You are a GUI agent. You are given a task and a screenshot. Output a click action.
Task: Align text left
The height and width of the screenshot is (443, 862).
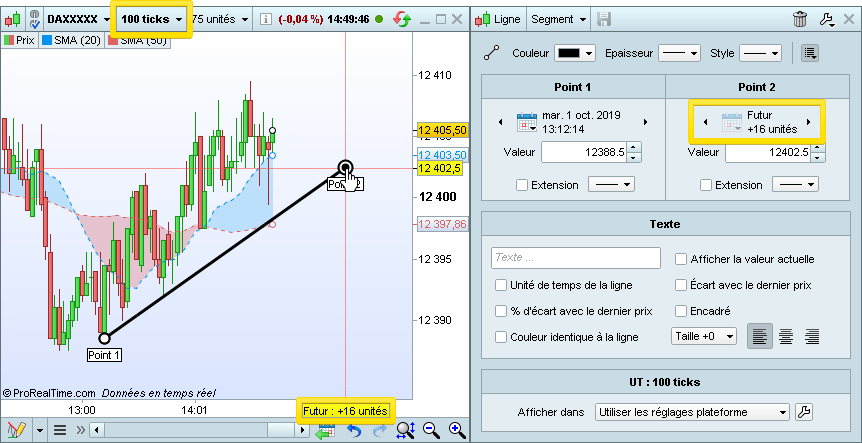[x=759, y=336]
